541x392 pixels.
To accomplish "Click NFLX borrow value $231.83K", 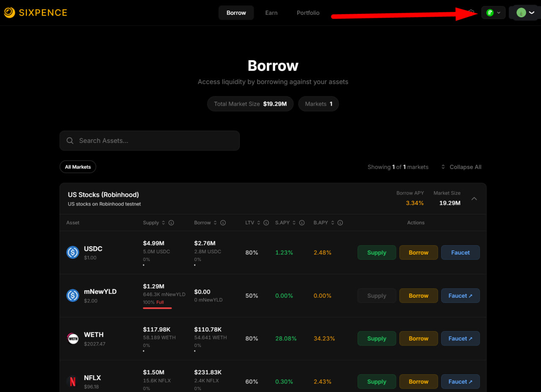I will tap(208, 373).
